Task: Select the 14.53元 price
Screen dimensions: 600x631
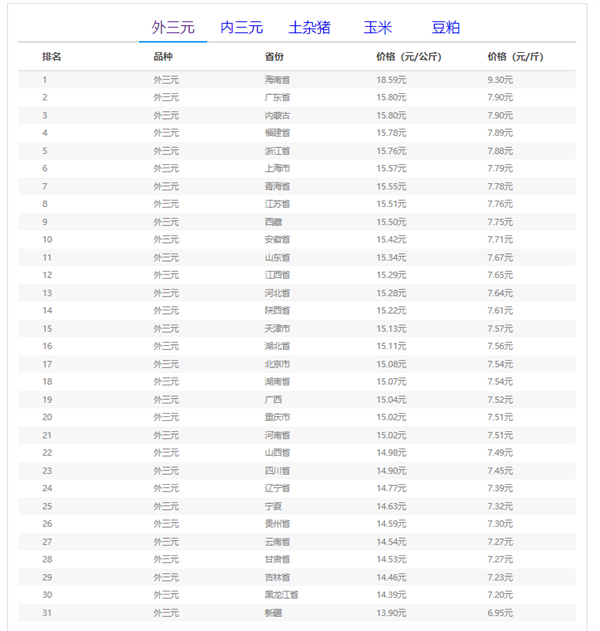Action: pyautogui.click(x=391, y=559)
